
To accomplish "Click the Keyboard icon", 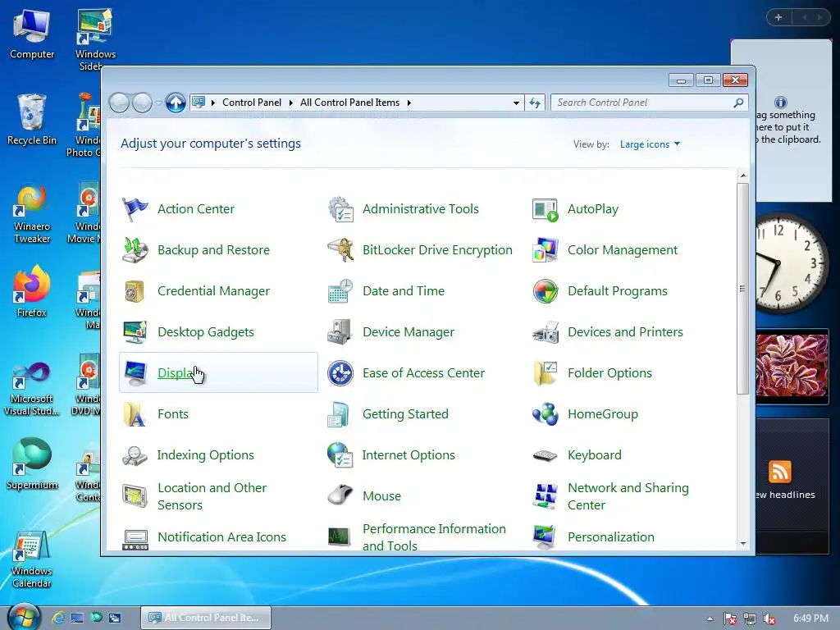I will [546, 455].
